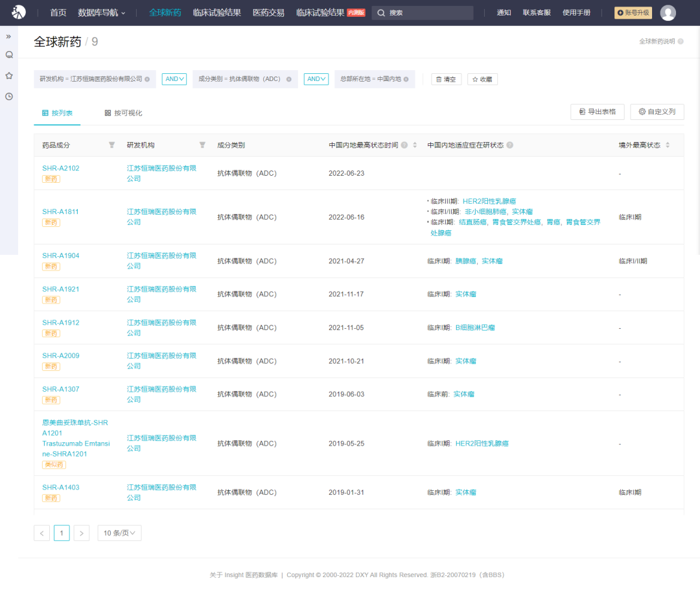Expand the left sidebar with double-chevron
The image size is (700, 592).
click(x=8, y=36)
